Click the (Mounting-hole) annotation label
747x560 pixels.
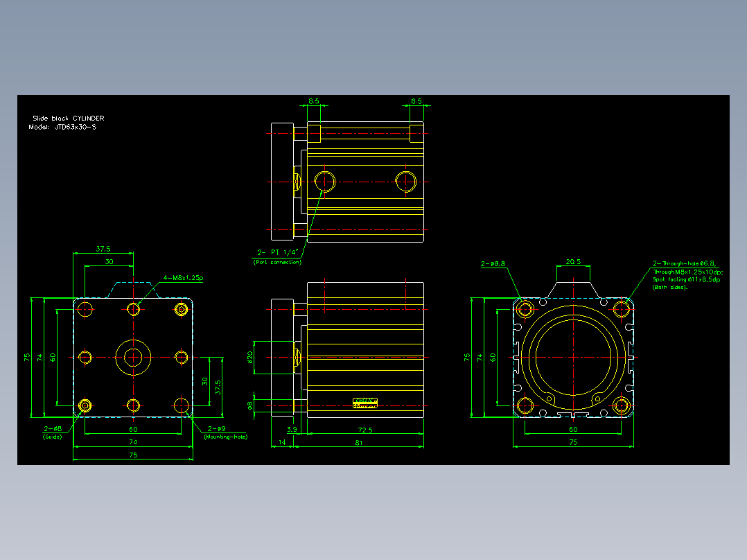226,437
